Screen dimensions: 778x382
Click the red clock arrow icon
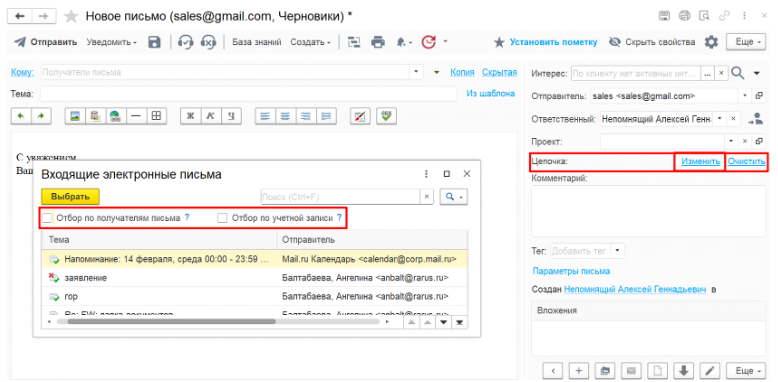click(428, 42)
